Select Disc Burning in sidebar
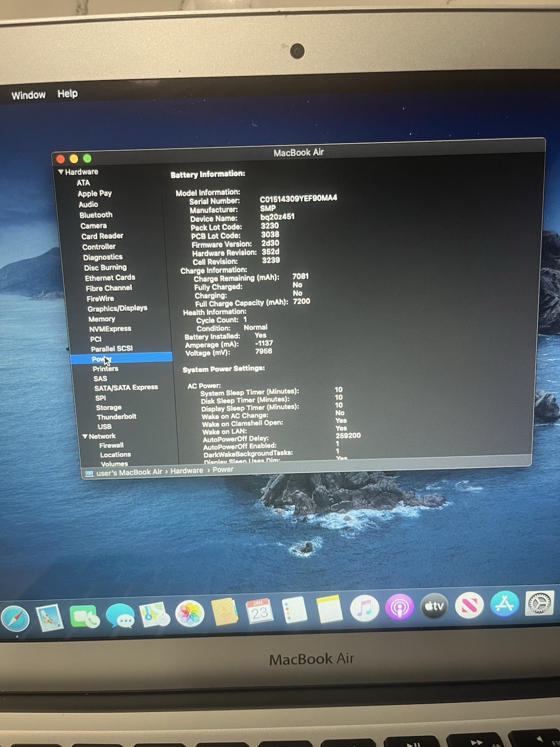Image resolution: width=560 pixels, height=747 pixels. pos(105,268)
